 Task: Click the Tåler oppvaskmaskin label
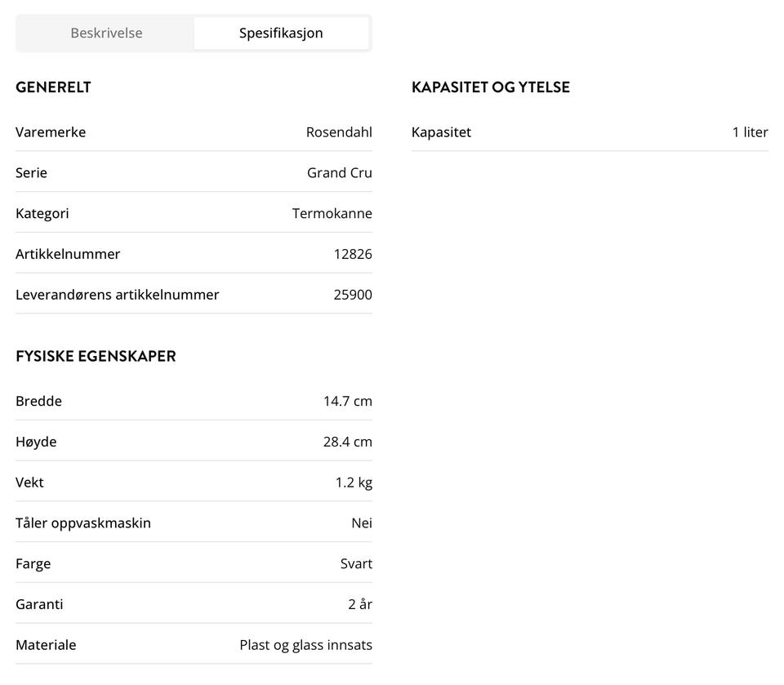click(83, 523)
